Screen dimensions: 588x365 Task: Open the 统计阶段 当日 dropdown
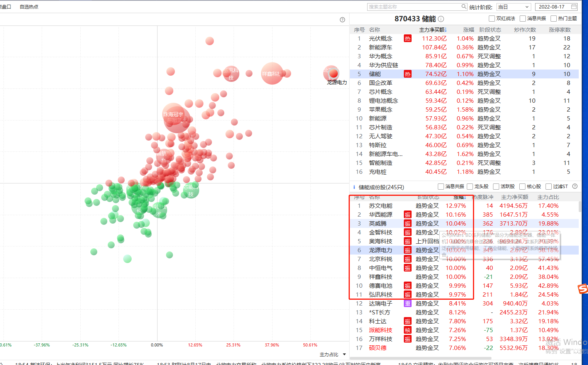click(513, 7)
